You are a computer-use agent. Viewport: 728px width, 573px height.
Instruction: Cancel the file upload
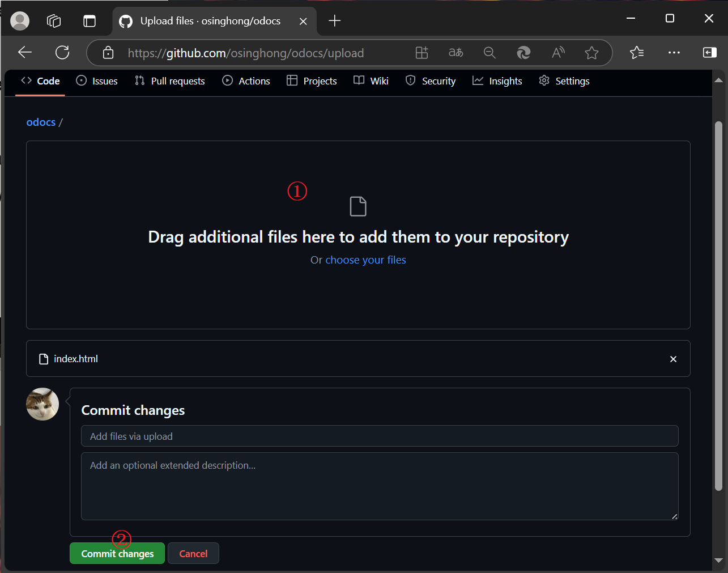[x=193, y=554]
